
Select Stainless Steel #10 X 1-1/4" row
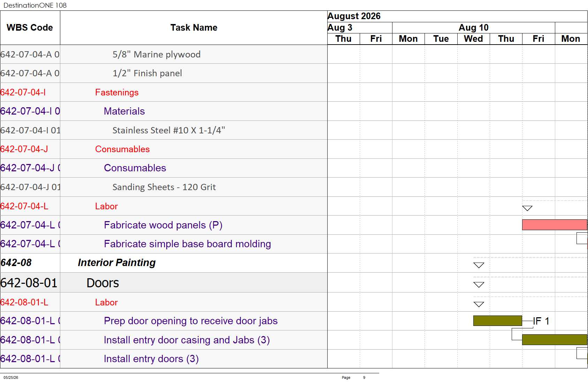point(164,130)
